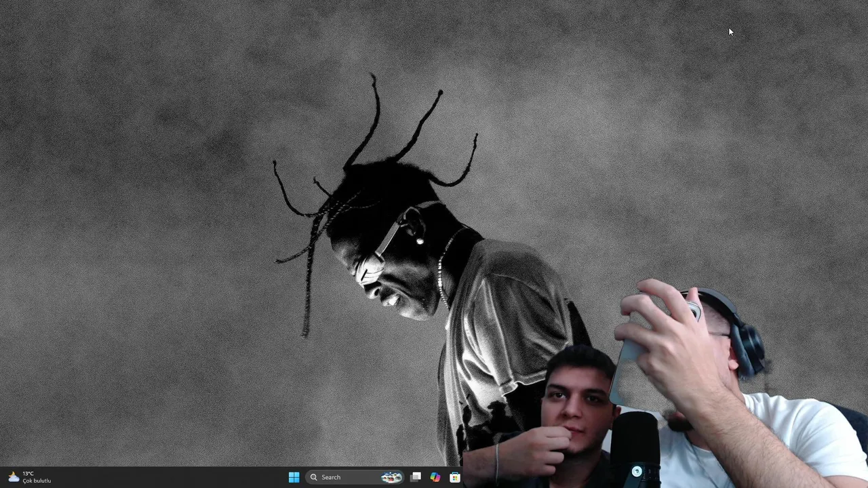The width and height of the screenshot is (868, 488).
Task: Launch Copilot from the taskbar
Action: 435,477
